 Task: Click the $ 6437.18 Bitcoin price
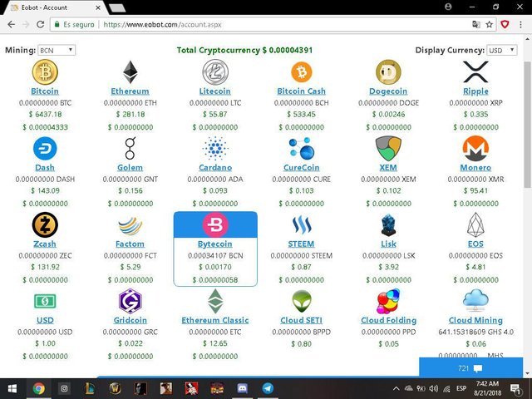[45, 115]
